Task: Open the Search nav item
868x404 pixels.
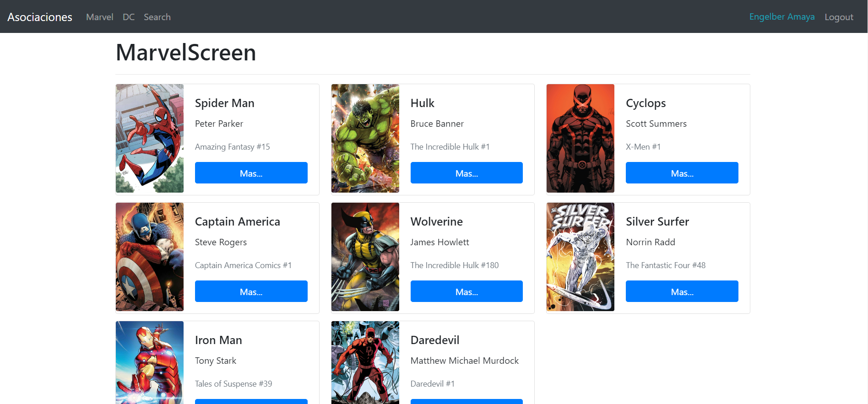Action: point(157,17)
